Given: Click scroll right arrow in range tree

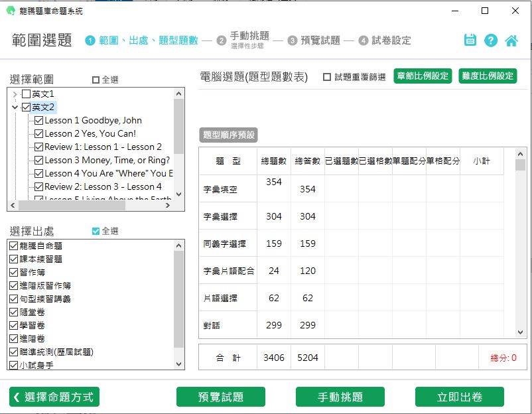Looking at the screenshot, I should click(168, 205).
